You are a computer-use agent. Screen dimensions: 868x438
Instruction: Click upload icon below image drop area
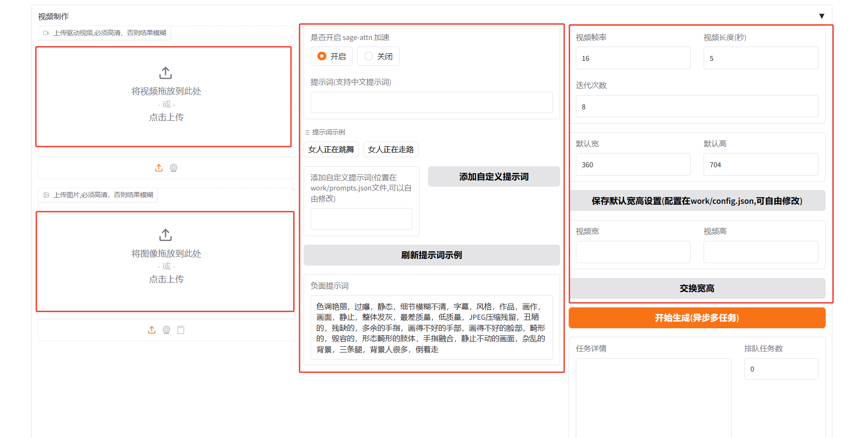click(152, 330)
